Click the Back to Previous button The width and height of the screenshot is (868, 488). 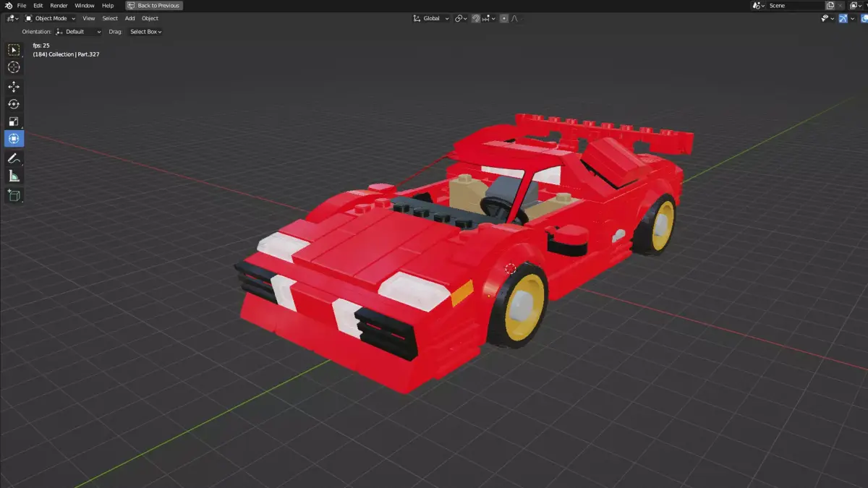[x=154, y=5]
